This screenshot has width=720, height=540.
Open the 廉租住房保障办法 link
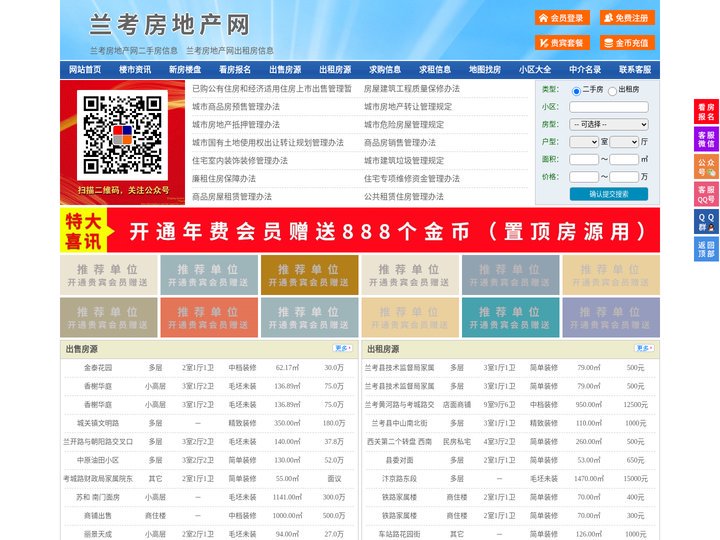click(224, 179)
